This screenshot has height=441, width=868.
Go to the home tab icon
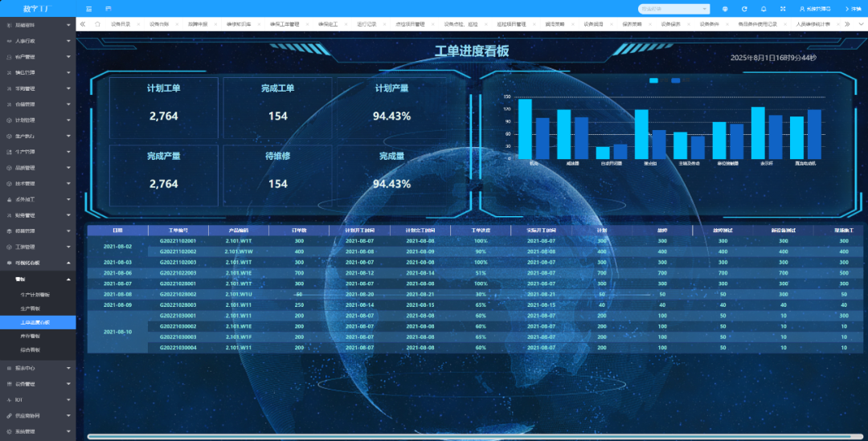pyautogui.click(x=97, y=24)
